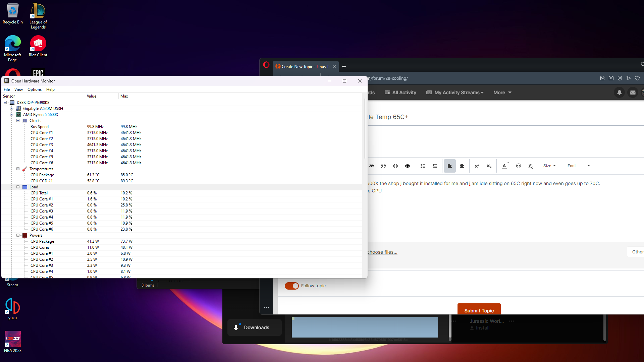Apply superscript formatting
This screenshot has width=644, height=362.
pyautogui.click(x=477, y=166)
